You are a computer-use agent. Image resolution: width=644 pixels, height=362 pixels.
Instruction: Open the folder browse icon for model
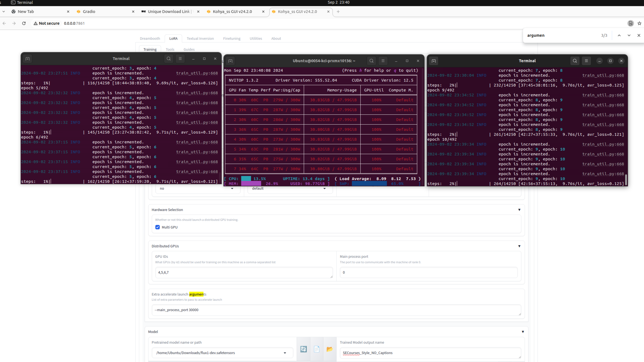[329, 349]
